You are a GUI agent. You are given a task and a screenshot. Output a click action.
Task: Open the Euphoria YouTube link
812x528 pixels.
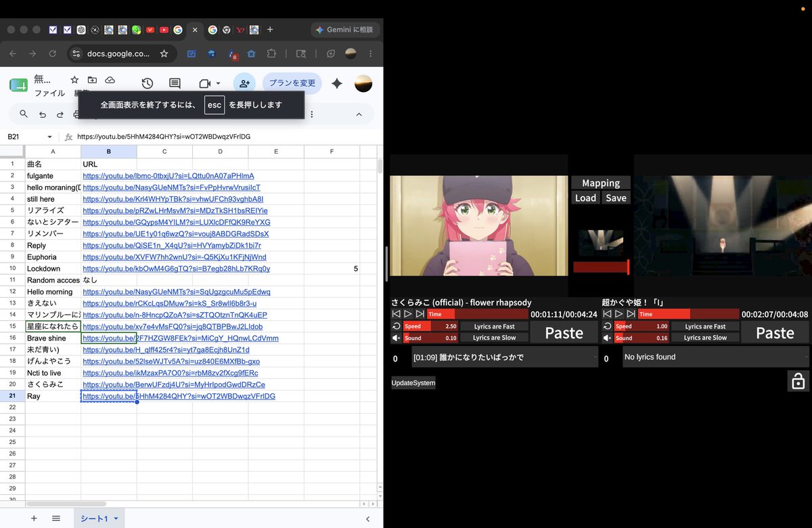tap(175, 257)
